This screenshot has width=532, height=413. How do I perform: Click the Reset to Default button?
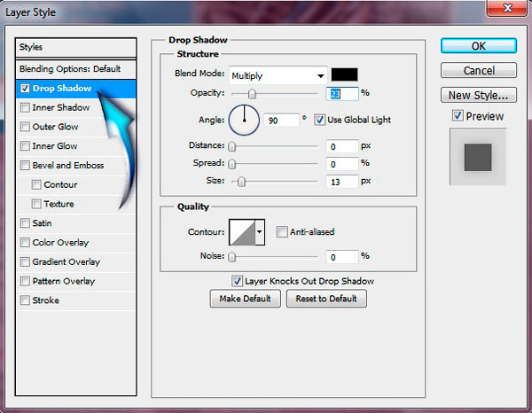(326, 299)
